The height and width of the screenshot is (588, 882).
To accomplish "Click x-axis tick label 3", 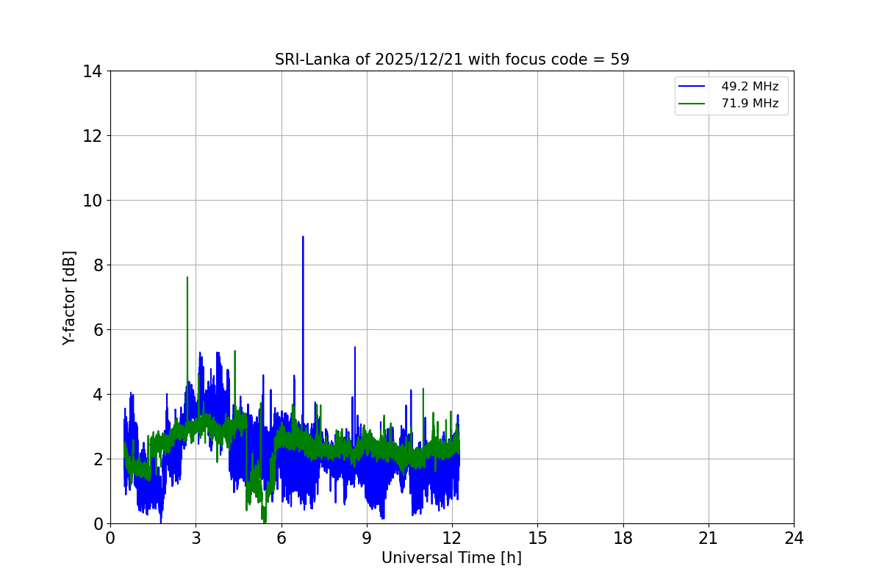I will pyautogui.click(x=196, y=538).
